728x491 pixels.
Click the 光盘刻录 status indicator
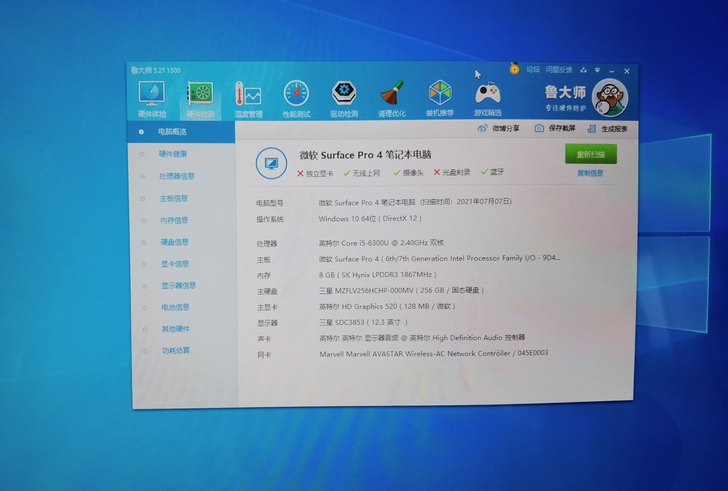coord(452,172)
